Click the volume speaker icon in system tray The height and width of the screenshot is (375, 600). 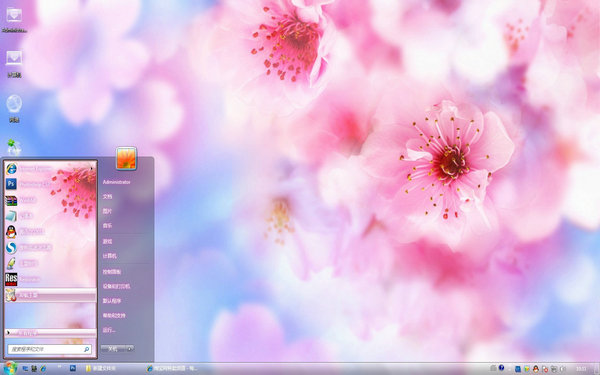tap(563, 369)
